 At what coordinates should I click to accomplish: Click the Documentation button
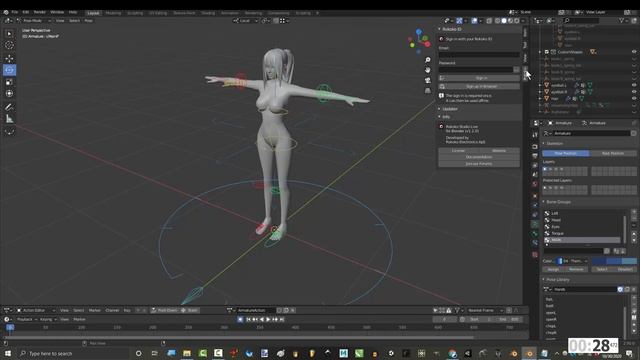[x=479, y=157]
